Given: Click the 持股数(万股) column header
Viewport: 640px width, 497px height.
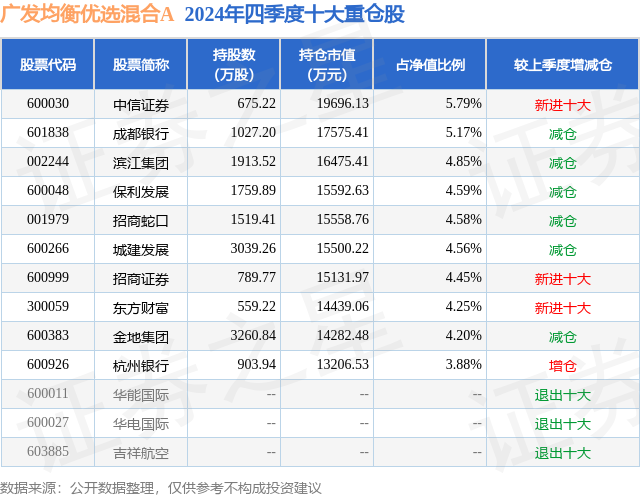Looking at the screenshot, I should point(234,64).
